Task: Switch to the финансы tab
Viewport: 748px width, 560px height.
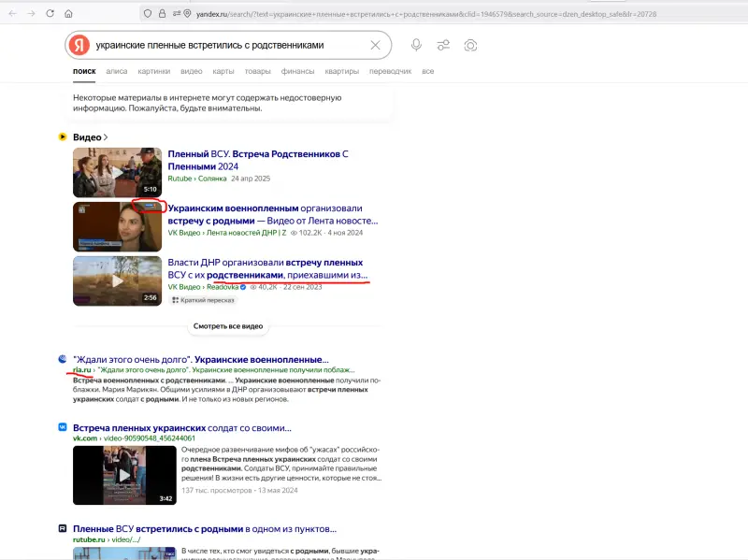Action: coord(297,71)
